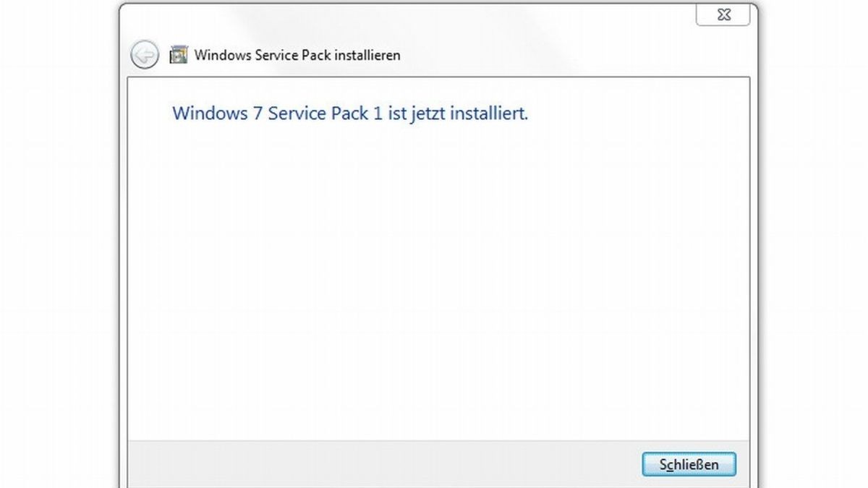Click the gray footer bar left of Schließen
The image size is (868, 488).
[362, 463]
